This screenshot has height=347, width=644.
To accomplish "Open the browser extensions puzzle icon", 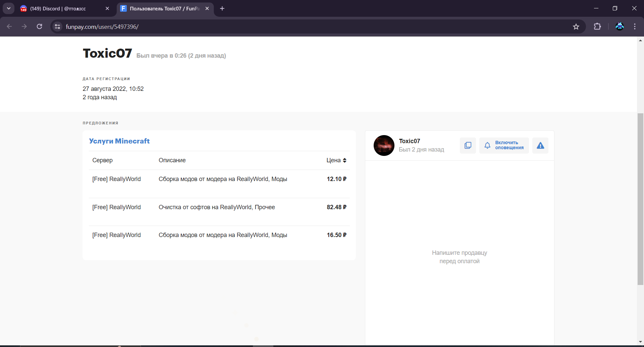I will [x=597, y=26].
